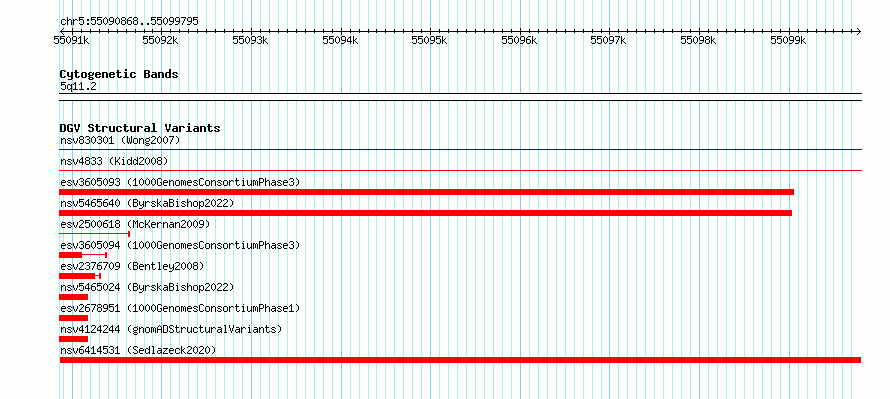Click the esv3605094 variant bar
890x399 pixels.
[x=83, y=255]
